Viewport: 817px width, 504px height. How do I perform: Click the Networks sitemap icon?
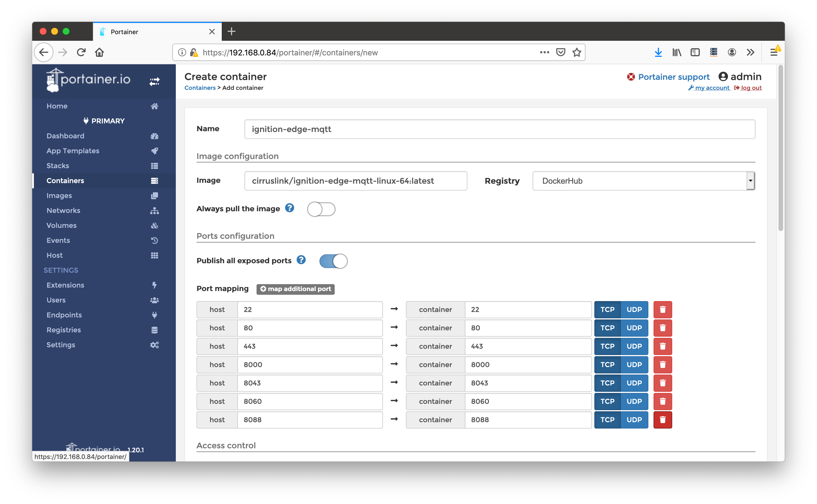coord(154,211)
